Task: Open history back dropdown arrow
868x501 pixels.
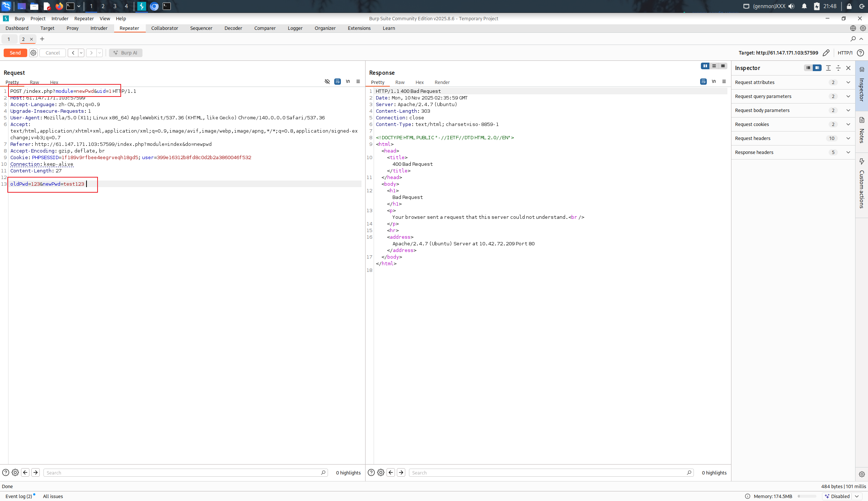Action: 81,53
